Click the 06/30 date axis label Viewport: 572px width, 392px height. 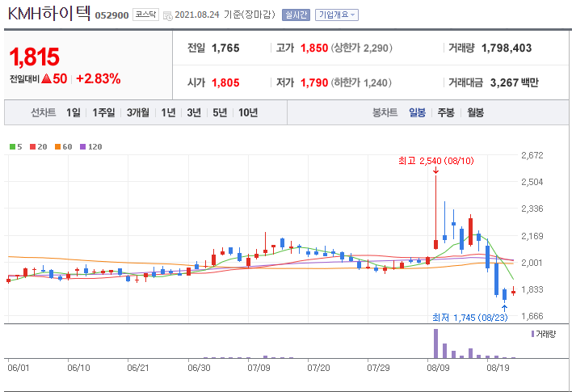point(199,368)
